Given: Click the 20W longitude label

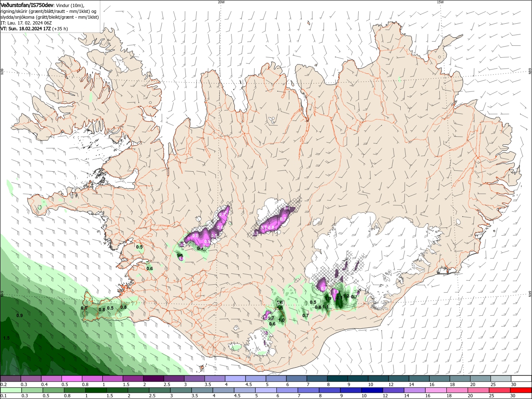Looking at the screenshot, I should pyautogui.click(x=221, y=2).
